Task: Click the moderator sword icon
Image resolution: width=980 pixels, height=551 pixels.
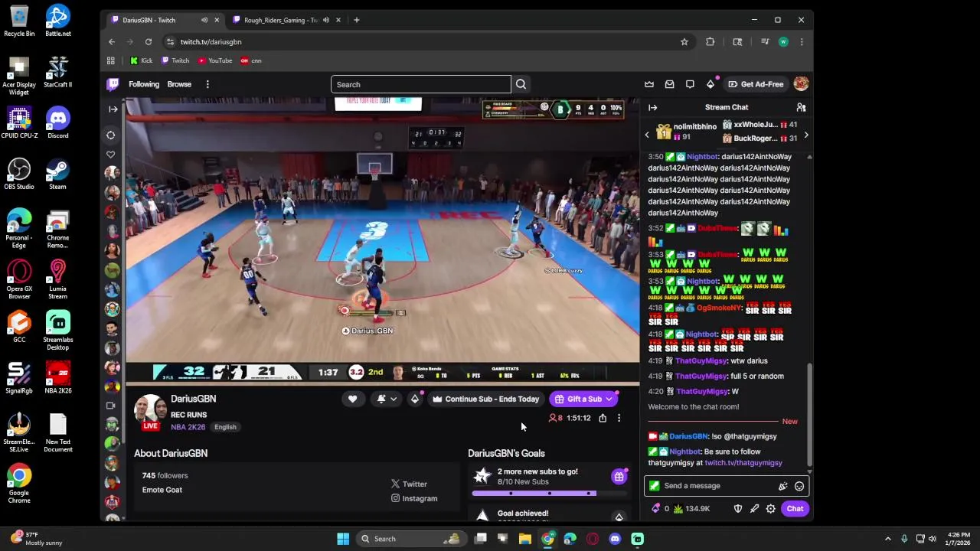Action: point(754,509)
